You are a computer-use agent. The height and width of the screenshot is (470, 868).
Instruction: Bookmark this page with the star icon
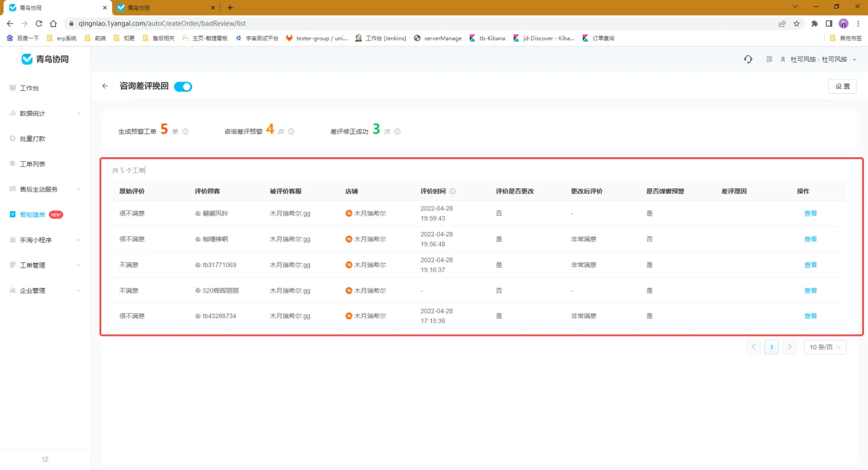click(796, 24)
